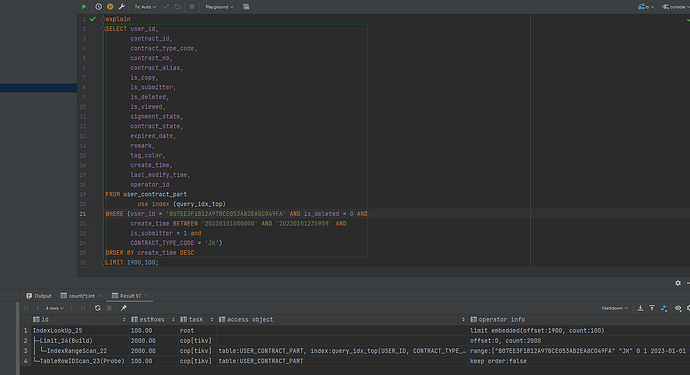Collapse the explain statement fold marker
The image size is (690, 375).
pyautogui.click(x=103, y=19)
